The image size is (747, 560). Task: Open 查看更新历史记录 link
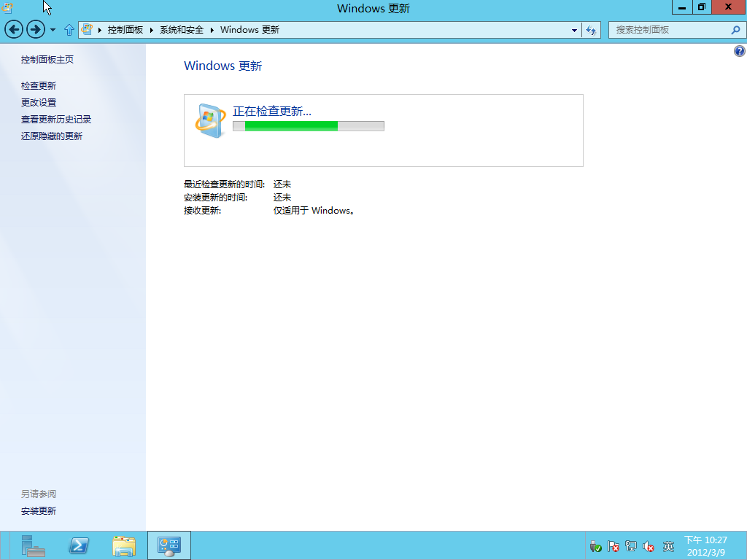(x=56, y=119)
